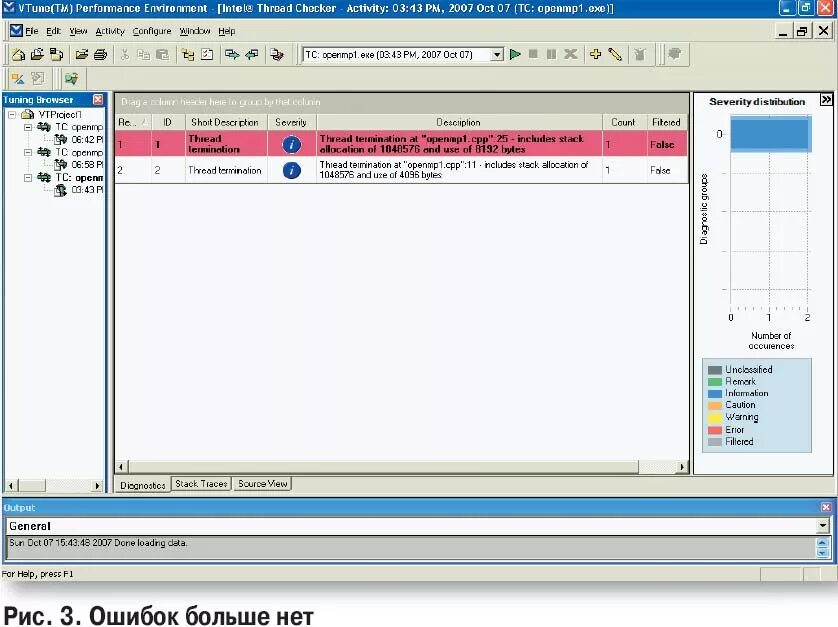Open the General output dropdown

click(823, 526)
